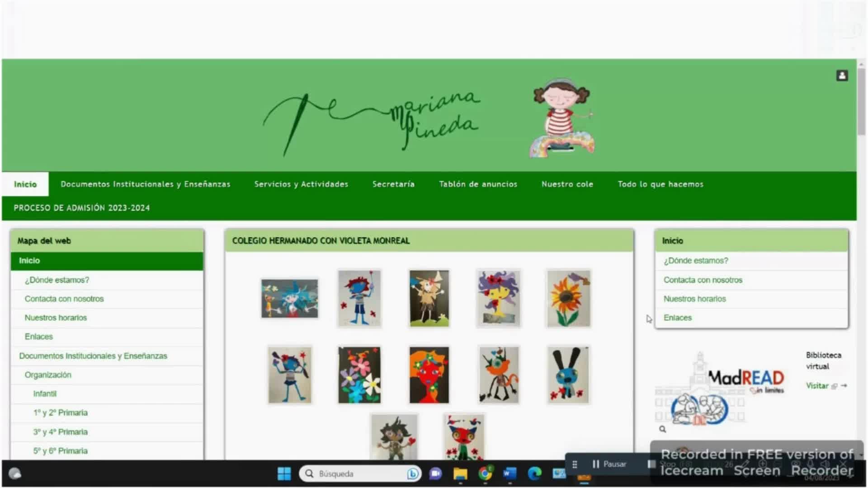Viewport: 868px width, 488px height.
Task: Open the sunflower artwork thumbnail
Action: 568,299
